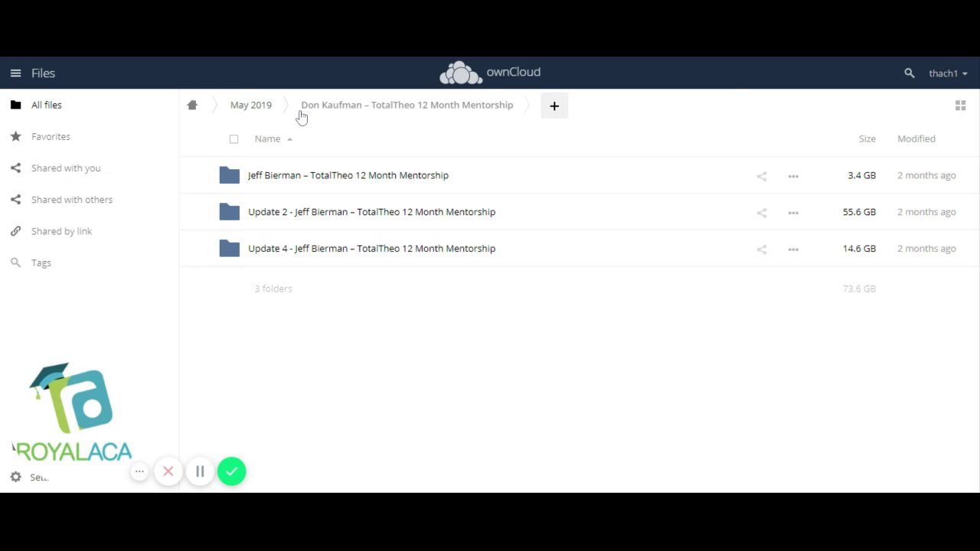Open more actions for Jeff Bierman – TotalTheo folder
The image size is (980, 551).
[x=793, y=176]
